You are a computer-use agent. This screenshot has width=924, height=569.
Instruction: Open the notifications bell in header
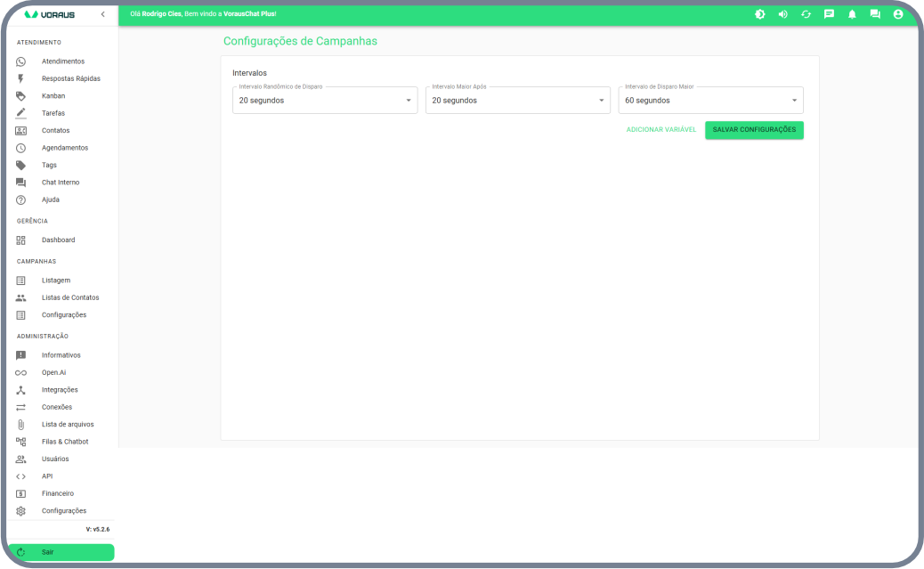[x=852, y=14]
